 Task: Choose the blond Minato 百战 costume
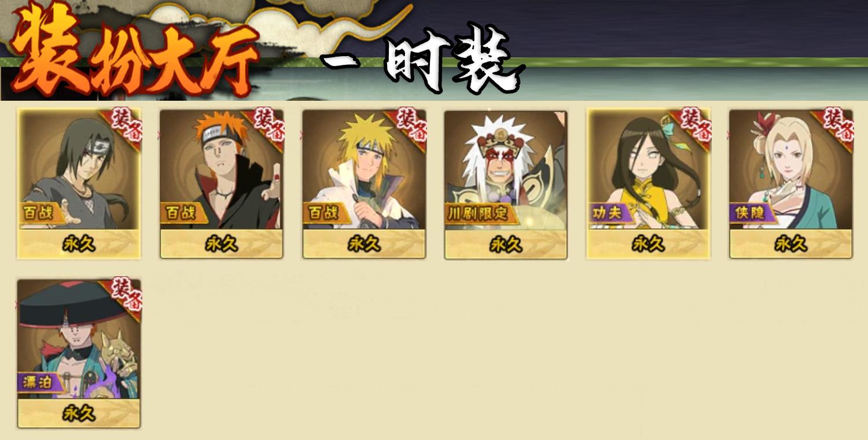click(364, 183)
